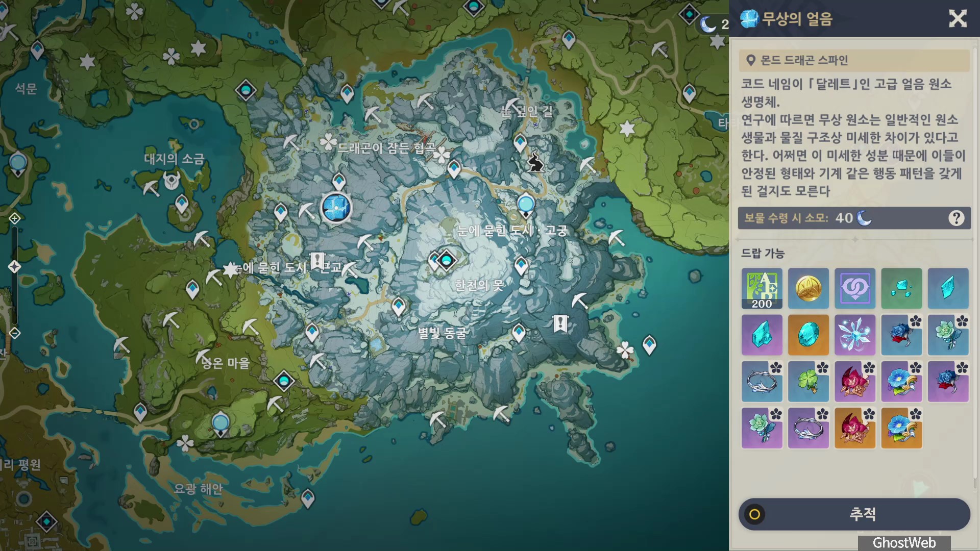The height and width of the screenshot is (551, 980).
Task: Click the green four-leaf clover artifact drop
Action: (808, 381)
